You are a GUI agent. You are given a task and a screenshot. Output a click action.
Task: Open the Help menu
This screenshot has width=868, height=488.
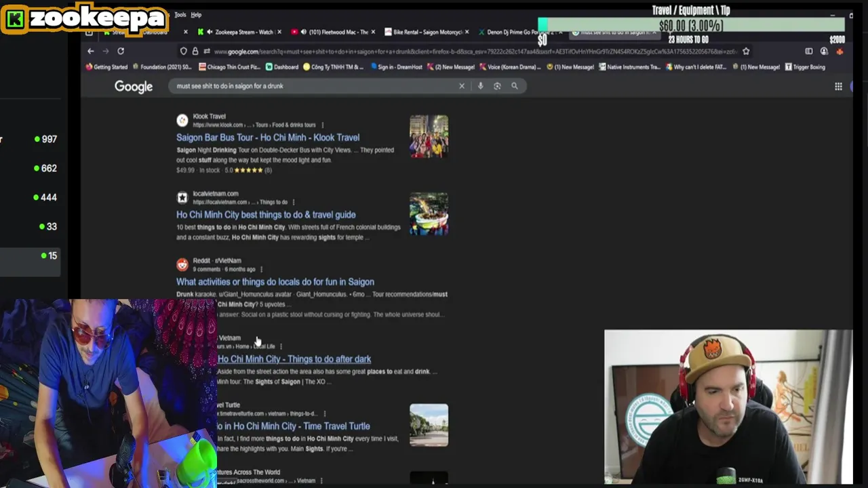point(196,14)
